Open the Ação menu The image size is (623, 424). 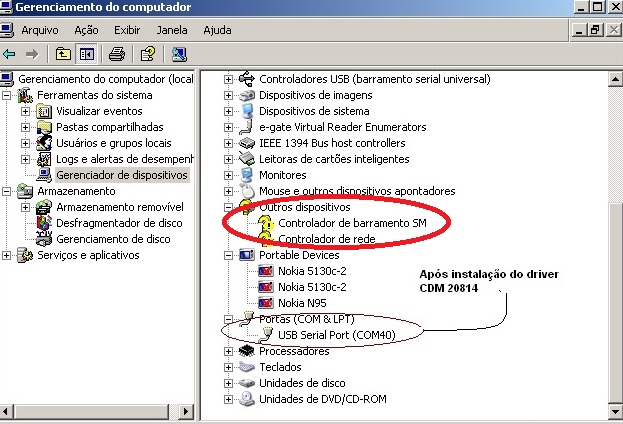pos(86,30)
